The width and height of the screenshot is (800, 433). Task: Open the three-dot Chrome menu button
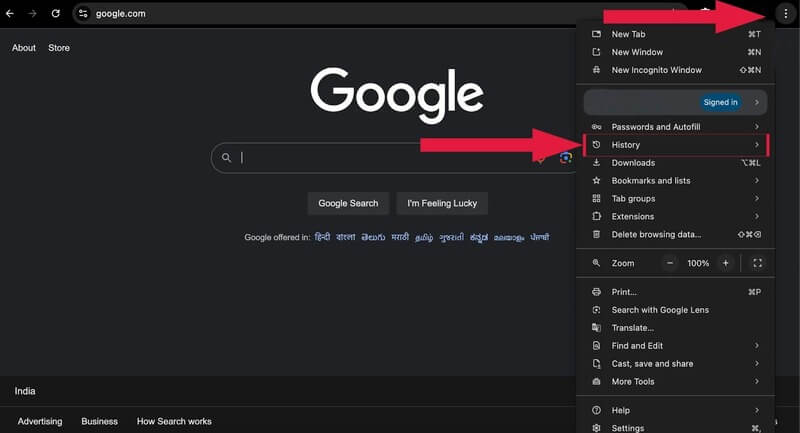coord(785,14)
